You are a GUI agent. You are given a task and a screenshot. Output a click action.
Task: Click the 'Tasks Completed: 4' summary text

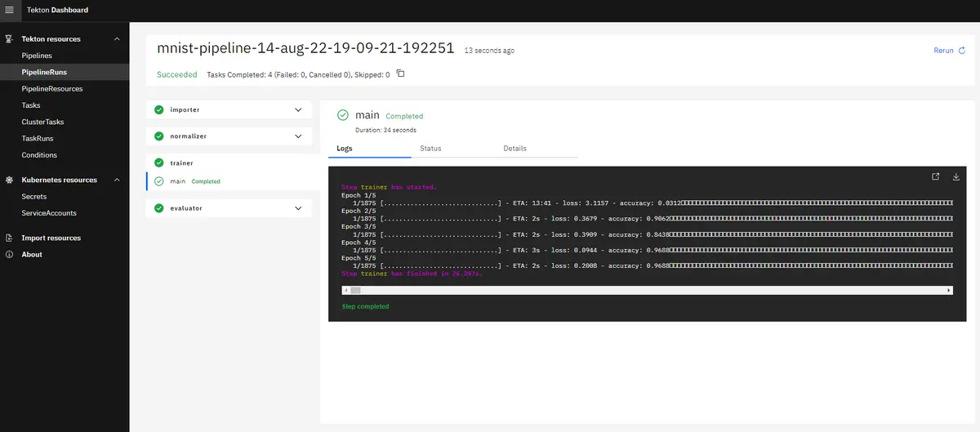click(298, 74)
